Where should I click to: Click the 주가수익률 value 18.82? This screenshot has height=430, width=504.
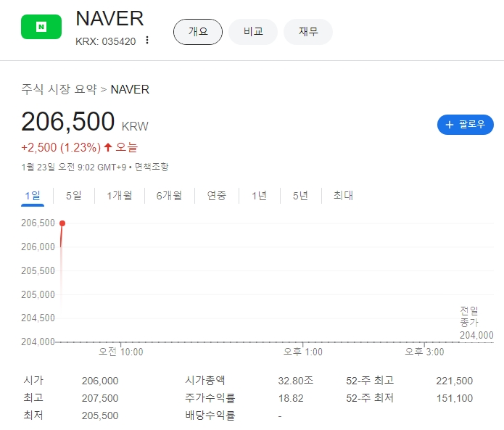(291, 398)
